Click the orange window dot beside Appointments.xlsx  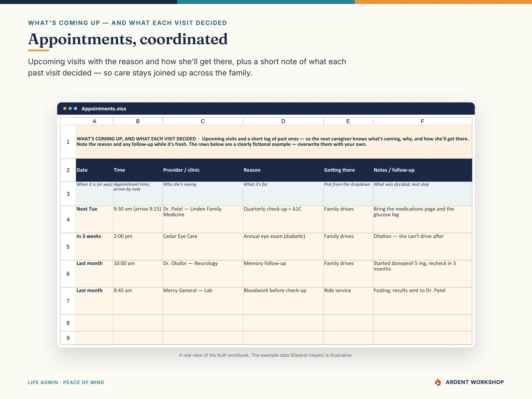point(65,108)
